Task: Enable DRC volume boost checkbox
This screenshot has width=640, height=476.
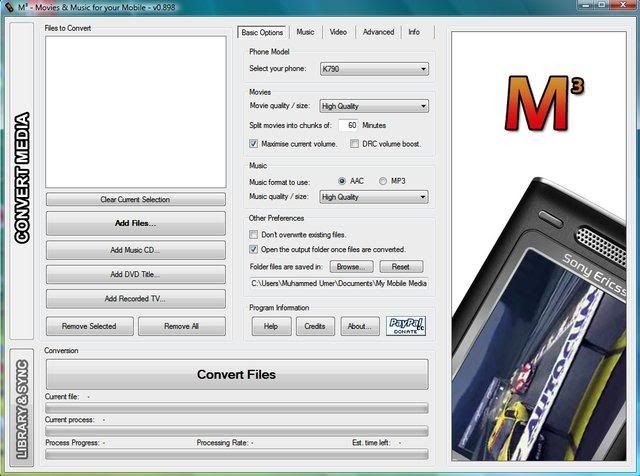Action: [354, 144]
